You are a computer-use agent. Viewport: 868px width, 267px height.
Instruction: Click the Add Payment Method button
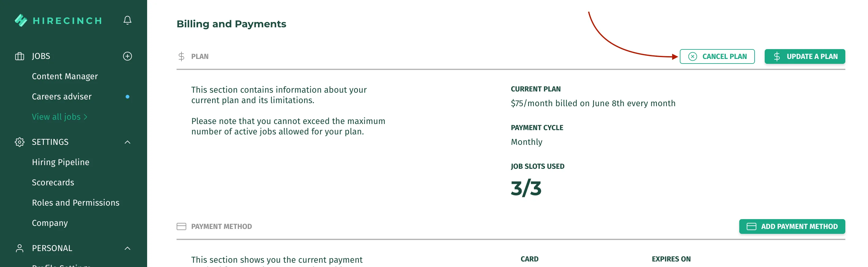tap(792, 226)
